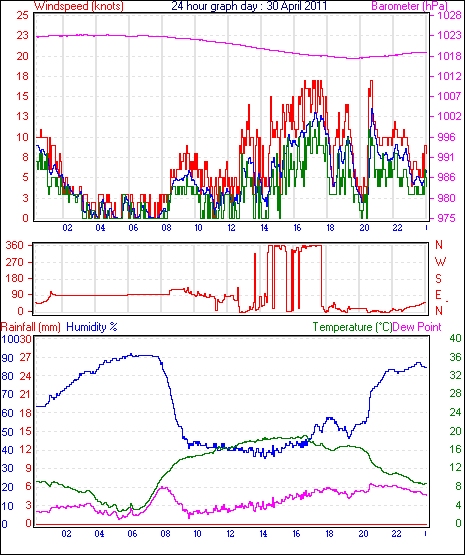The width and height of the screenshot is (465, 556).
Task: Click the S compass direction label
Action: coord(438,279)
